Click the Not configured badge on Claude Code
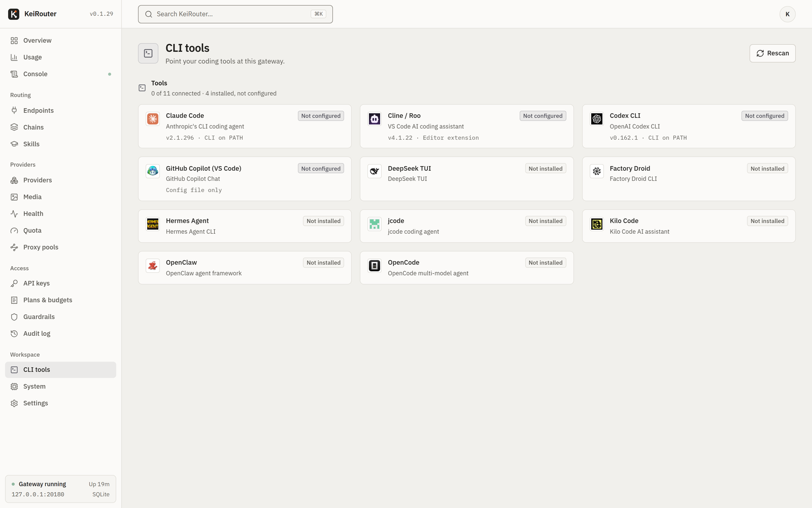This screenshot has height=508, width=812. (x=321, y=116)
